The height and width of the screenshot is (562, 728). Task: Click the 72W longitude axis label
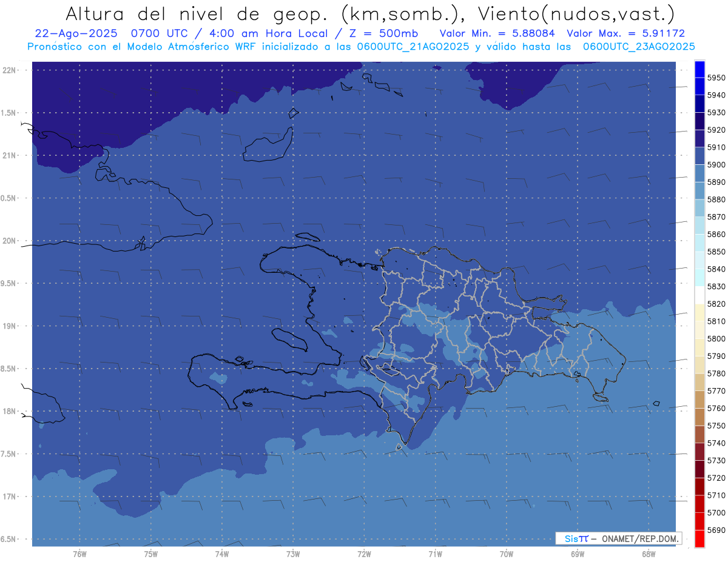[364, 554]
